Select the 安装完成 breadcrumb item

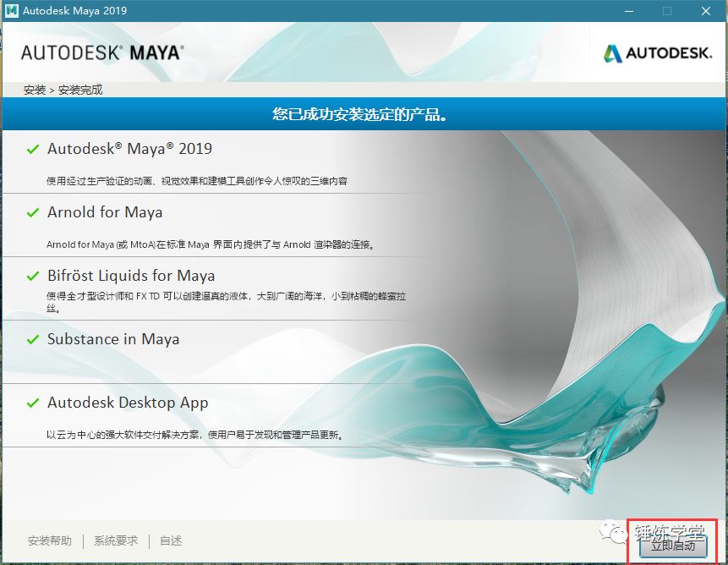(x=80, y=90)
